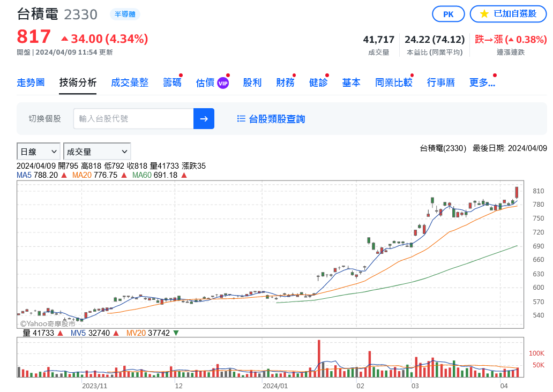Image resolution: width=553 pixels, height=392 pixels.
Task: Click the 台積電 stock name heading
Action: (x=38, y=14)
